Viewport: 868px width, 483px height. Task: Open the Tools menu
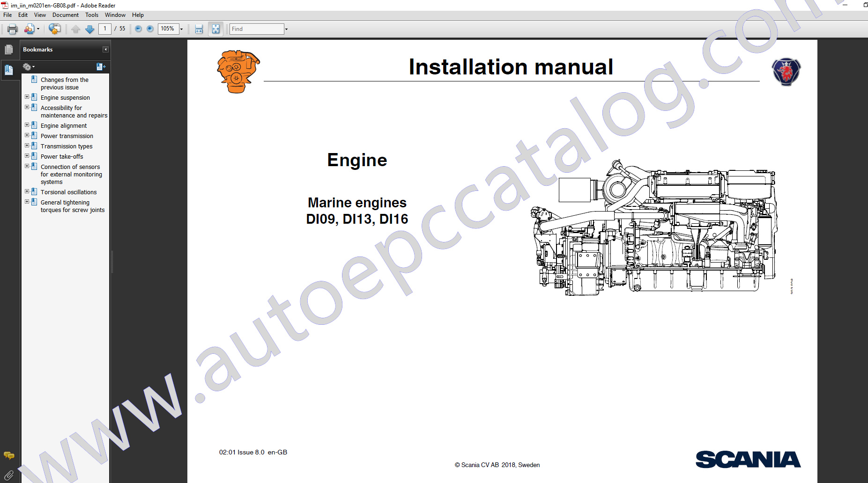pos(92,15)
